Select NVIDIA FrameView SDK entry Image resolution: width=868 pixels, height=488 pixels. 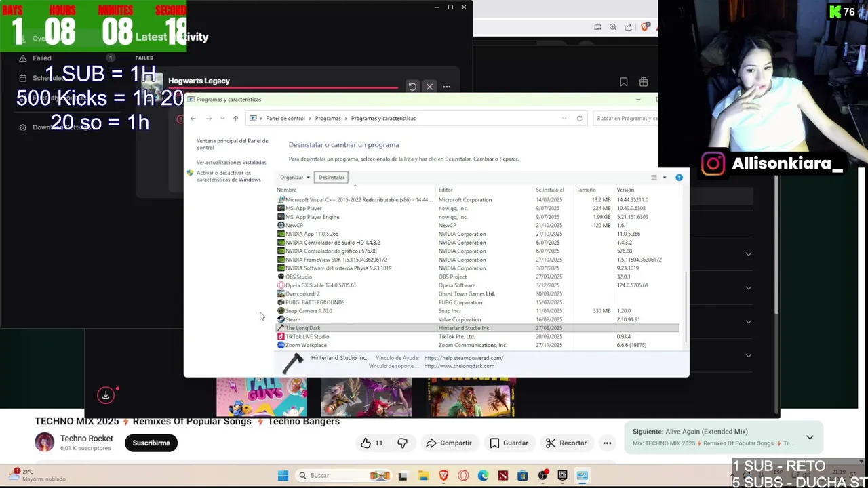coord(477,260)
